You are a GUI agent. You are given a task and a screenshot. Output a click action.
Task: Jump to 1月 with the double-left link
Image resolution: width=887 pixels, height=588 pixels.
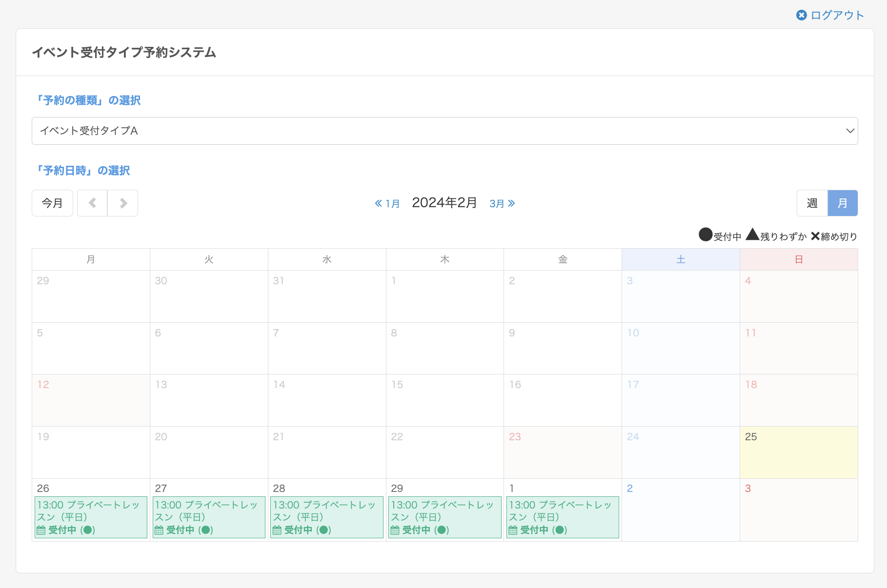point(387,203)
